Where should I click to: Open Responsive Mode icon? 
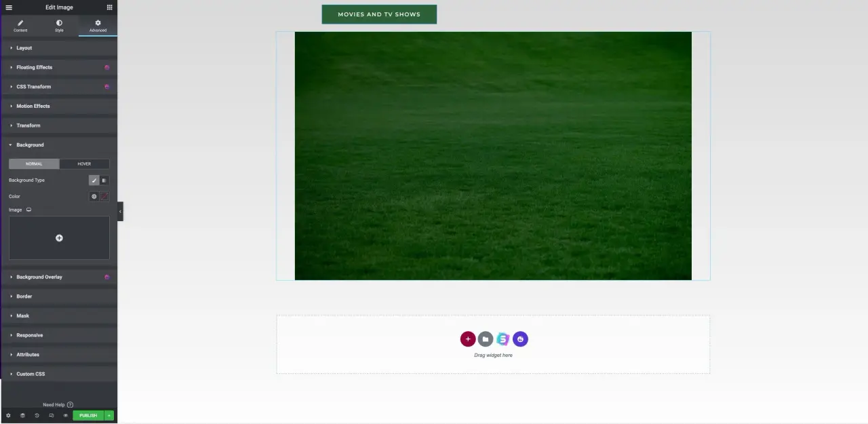(51, 415)
